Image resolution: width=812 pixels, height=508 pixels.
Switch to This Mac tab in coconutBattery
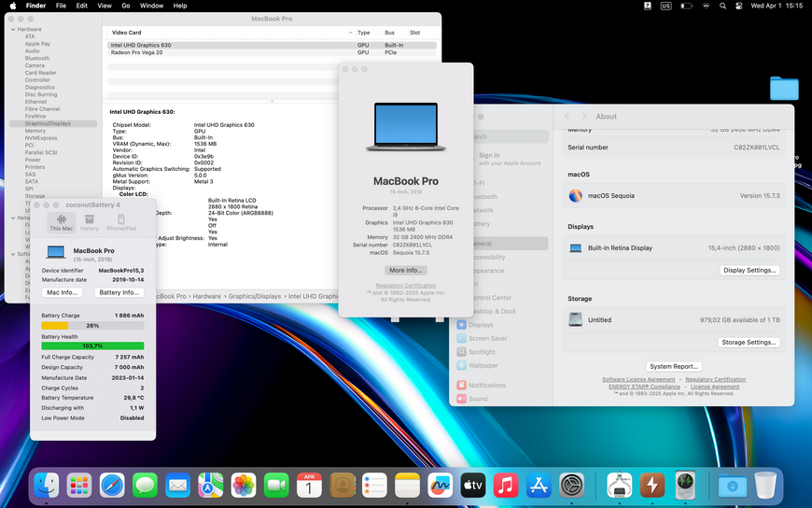coord(61,222)
